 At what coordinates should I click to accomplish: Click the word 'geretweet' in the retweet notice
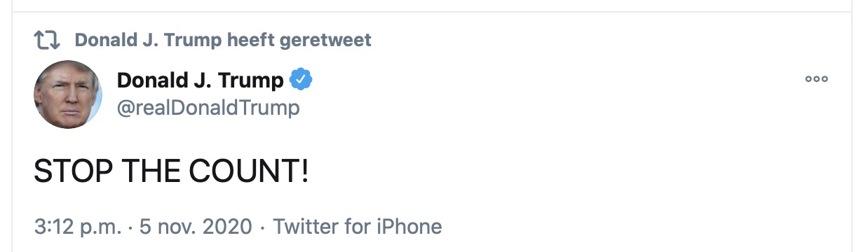pos(325,41)
